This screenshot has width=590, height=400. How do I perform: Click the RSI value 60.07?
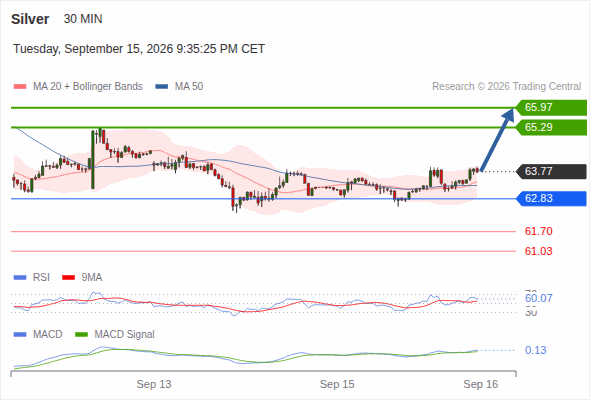coord(538,298)
